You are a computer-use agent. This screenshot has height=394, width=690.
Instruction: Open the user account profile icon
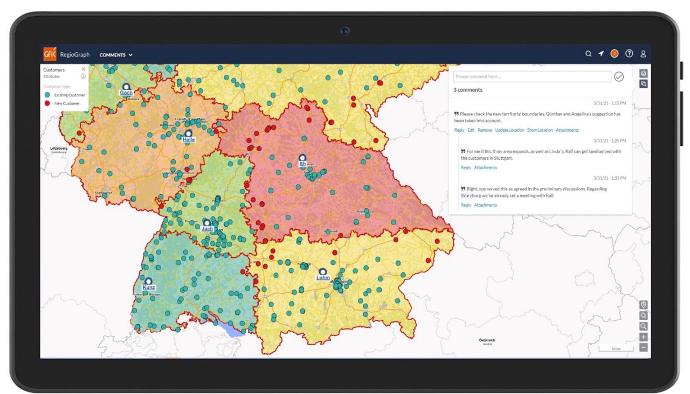643,54
